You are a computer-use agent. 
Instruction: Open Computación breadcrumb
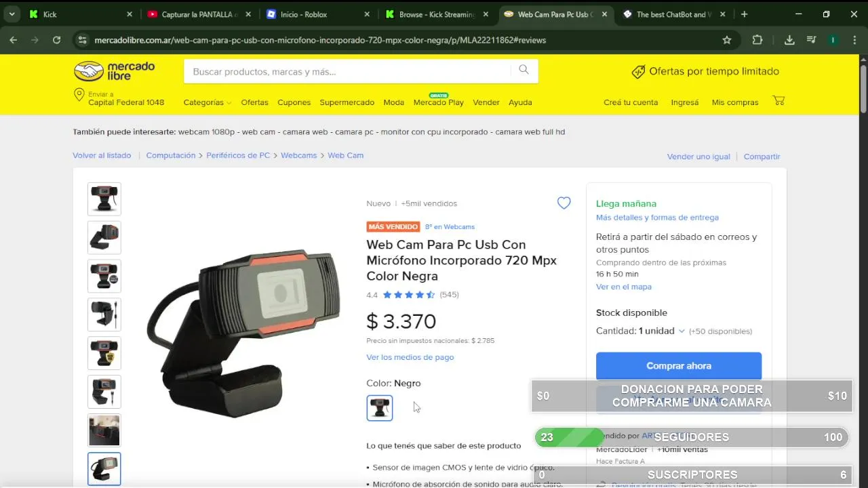coord(170,155)
